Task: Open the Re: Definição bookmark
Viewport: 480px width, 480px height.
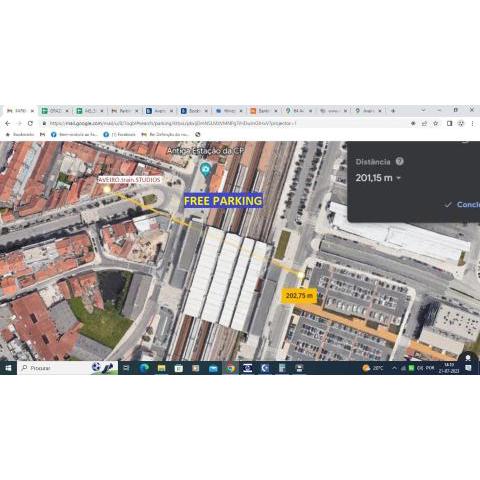Action: coord(165,134)
